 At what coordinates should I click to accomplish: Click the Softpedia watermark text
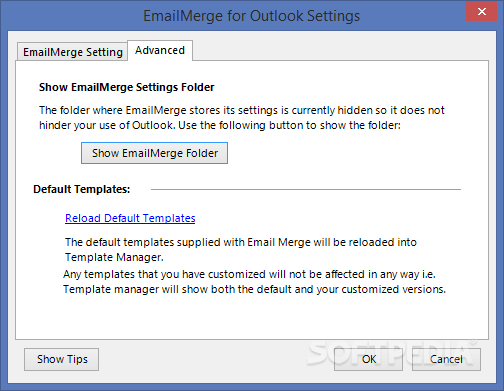392,353
